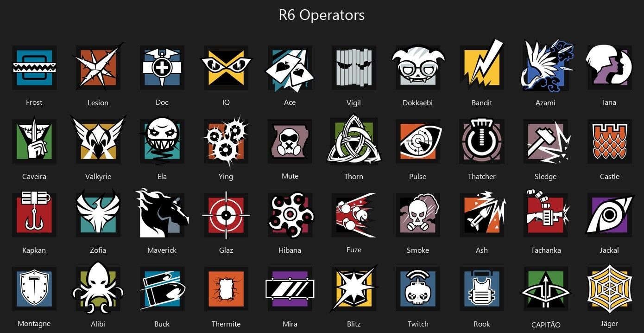Select the Tachanka turret icon
Image resolution: width=644 pixels, height=333 pixels.
tap(546, 215)
